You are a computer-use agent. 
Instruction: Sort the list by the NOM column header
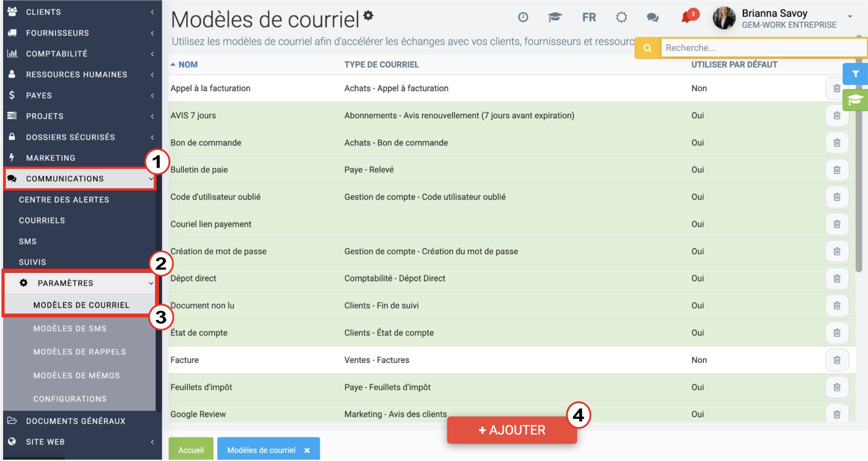(x=188, y=64)
